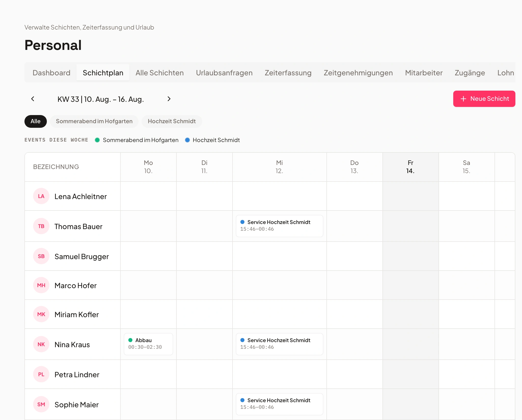This screenshot has height=420, width=522.
Task: Select employee name Thomas Bauer
Action: click(x=78, y=227)
